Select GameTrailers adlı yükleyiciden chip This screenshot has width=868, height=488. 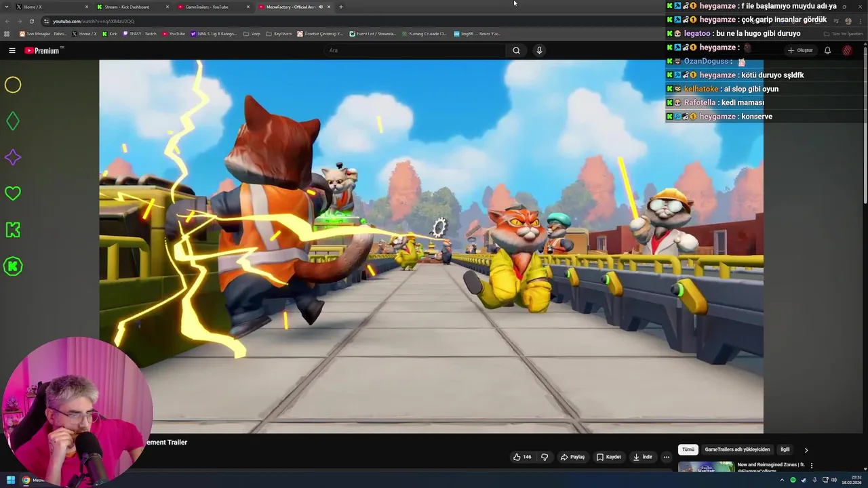pyautogui.click(x=737, y=449)
